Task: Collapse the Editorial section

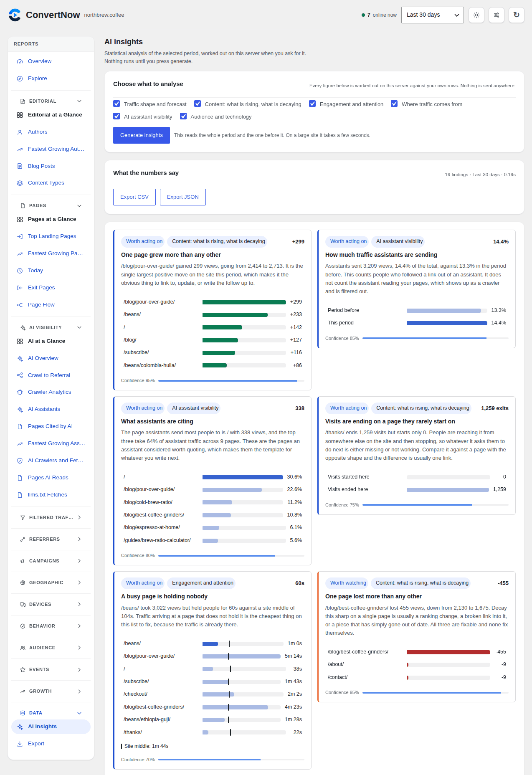Action: [51, 101]
